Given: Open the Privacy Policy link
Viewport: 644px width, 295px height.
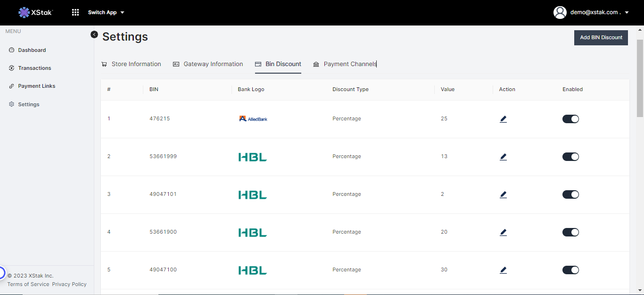Looking at the screenshot, I should pos(69,284).
